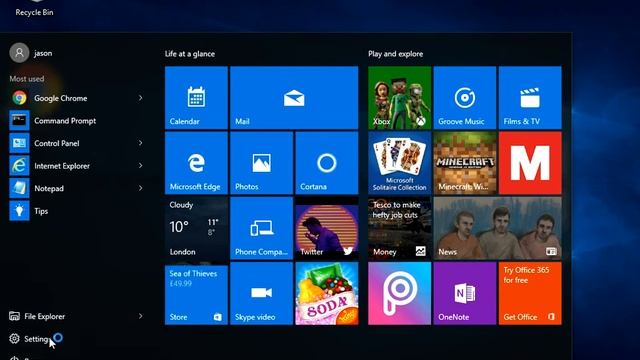Open the red M tile
The width and height of the screenshot is (640, 360).
530,163
